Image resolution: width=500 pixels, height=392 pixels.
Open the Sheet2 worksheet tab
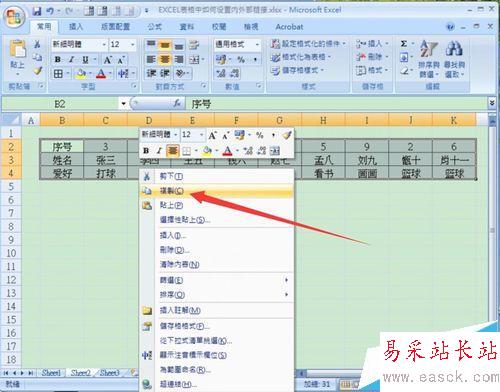(x=80, y=373)
